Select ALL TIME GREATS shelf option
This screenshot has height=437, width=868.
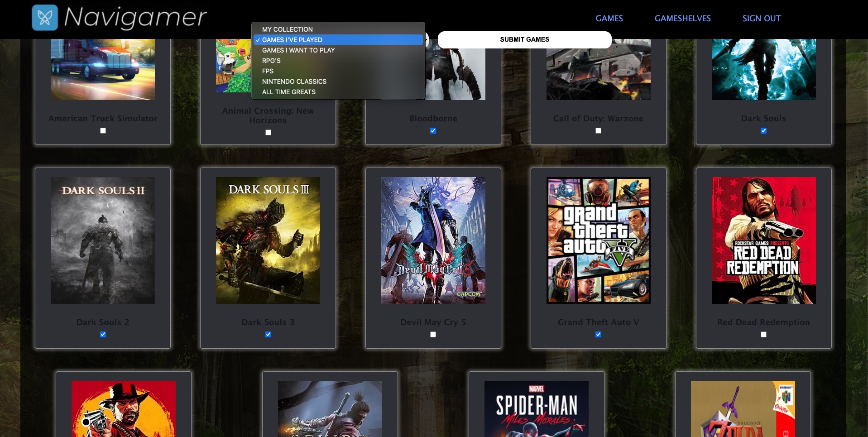(x=338, y=92)
